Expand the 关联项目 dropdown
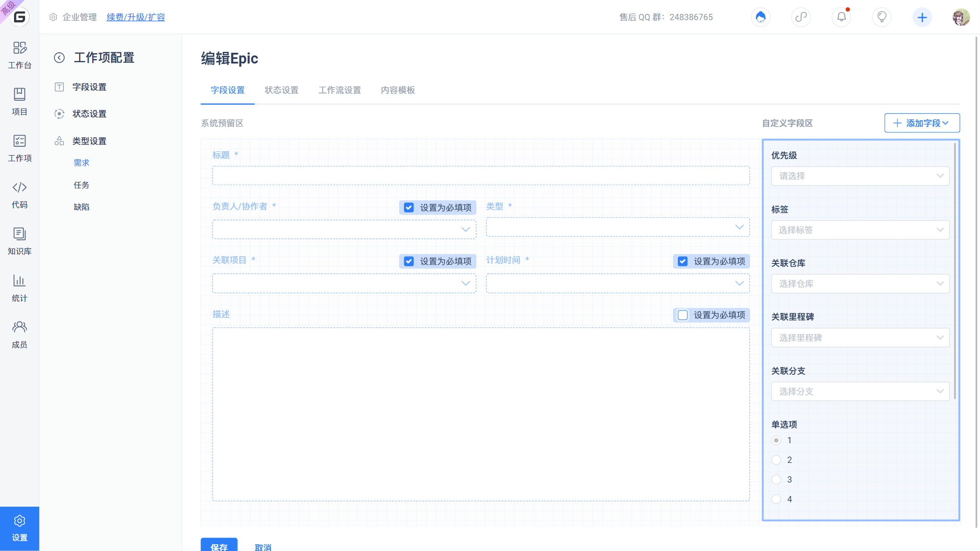 click(344, 284)
